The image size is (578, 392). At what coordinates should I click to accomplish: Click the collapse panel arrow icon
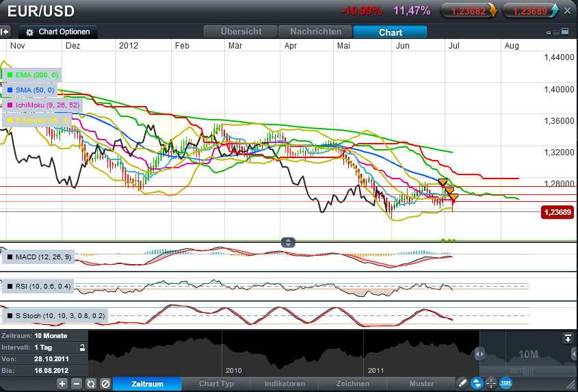5,32
